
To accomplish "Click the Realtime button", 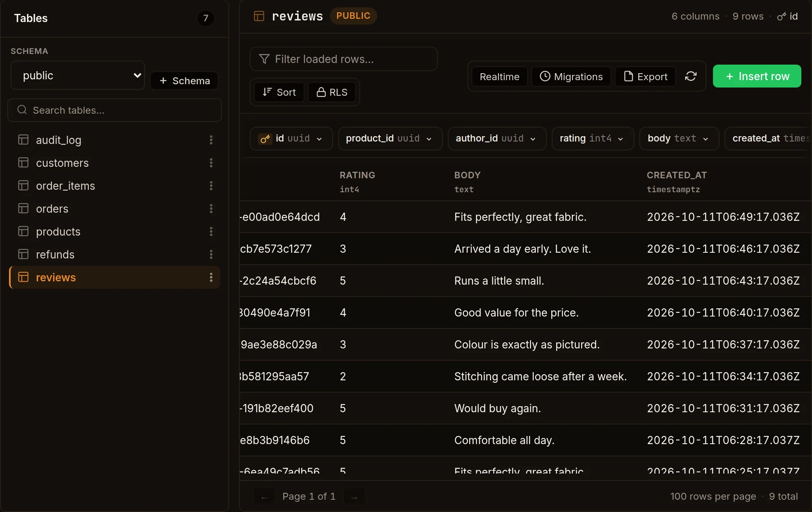I will [499, 76].
